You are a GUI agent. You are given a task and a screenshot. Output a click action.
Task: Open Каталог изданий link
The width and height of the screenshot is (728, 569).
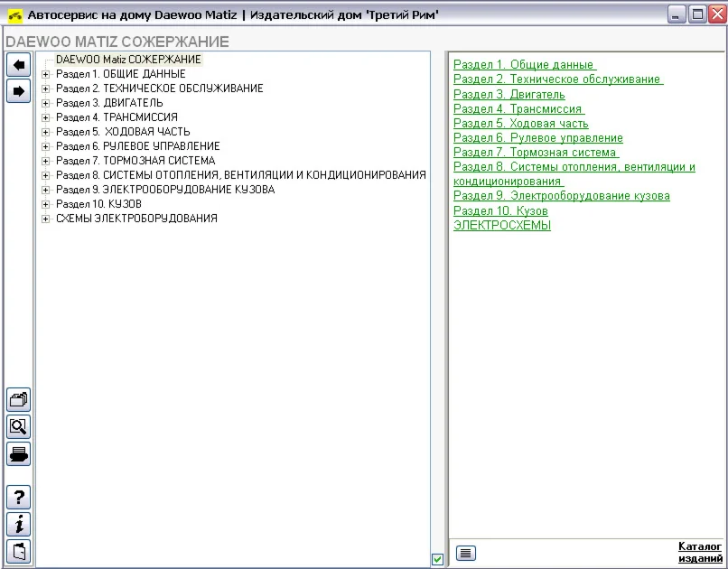click(700, 553)
